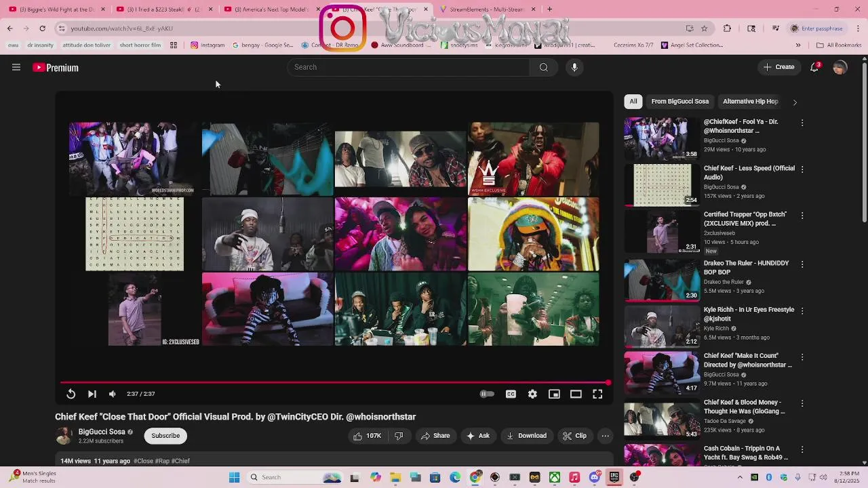Screen dimensions: 868x488
Task: Open the account avatar menu
Action: tap(840, 67)
